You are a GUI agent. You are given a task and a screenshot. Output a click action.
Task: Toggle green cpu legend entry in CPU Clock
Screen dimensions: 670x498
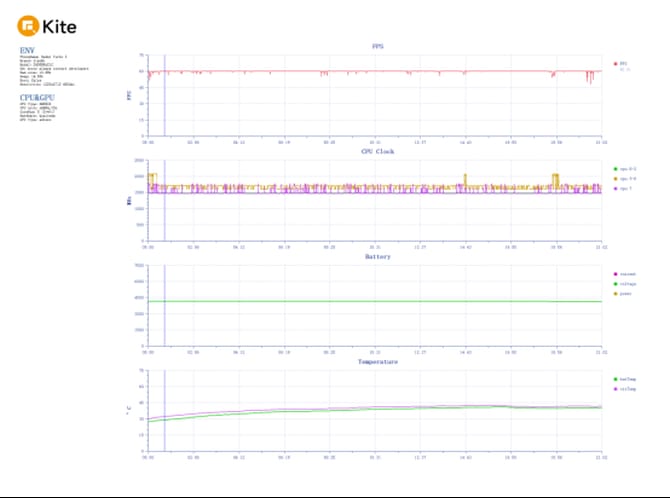(x=625, y=169)
